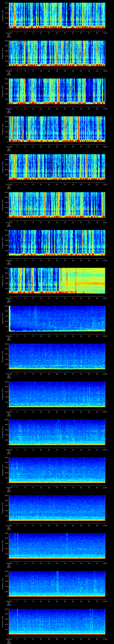
Task: Select the 22:00 end label of the time axis
Action: [x=105, y=298]
